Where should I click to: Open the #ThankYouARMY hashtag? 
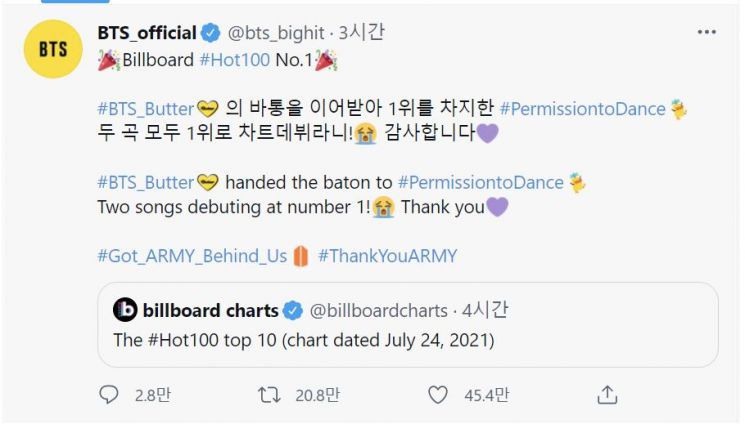(387, 256)
